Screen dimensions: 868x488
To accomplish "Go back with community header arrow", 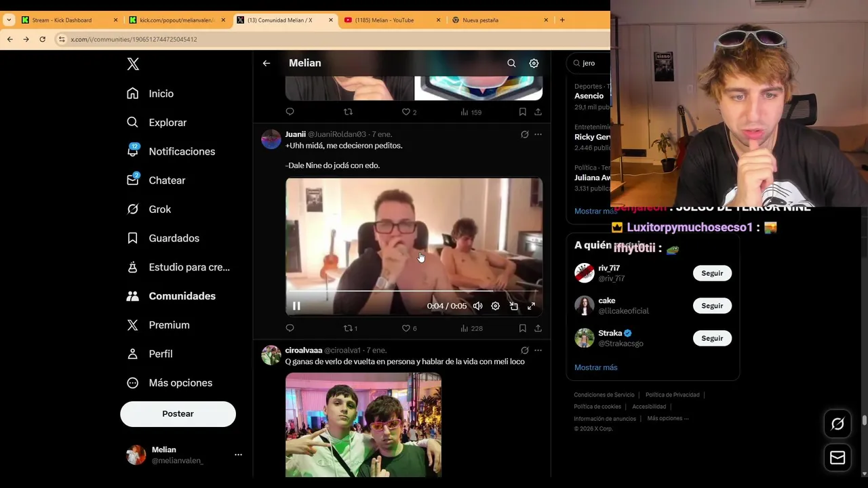I will (x=267, y=63).
